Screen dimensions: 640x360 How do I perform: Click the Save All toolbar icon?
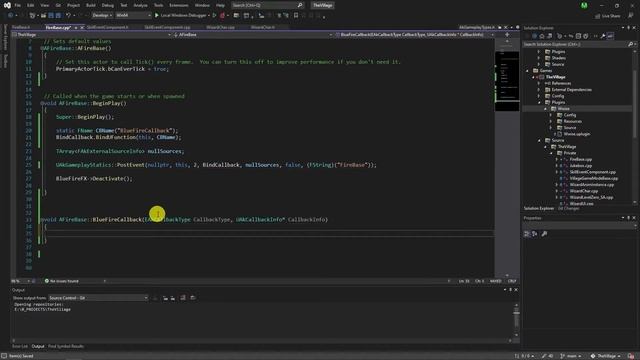point(58,15)
